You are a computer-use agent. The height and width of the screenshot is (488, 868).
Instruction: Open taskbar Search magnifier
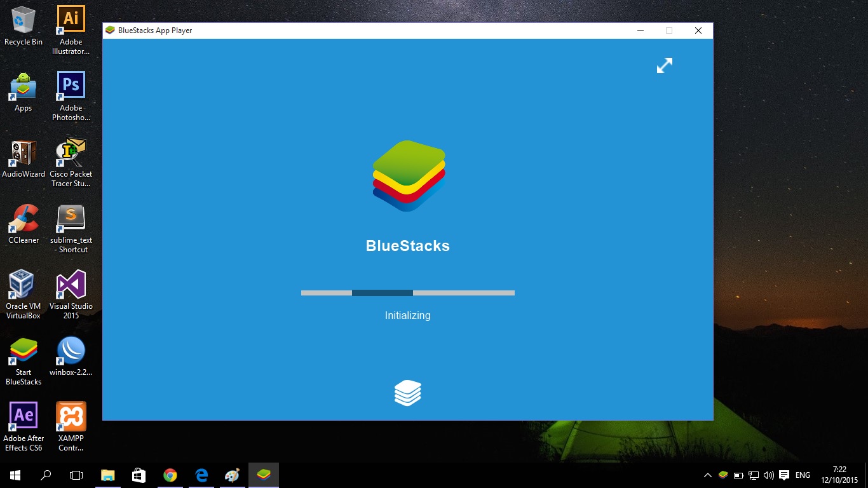[46, 475]
